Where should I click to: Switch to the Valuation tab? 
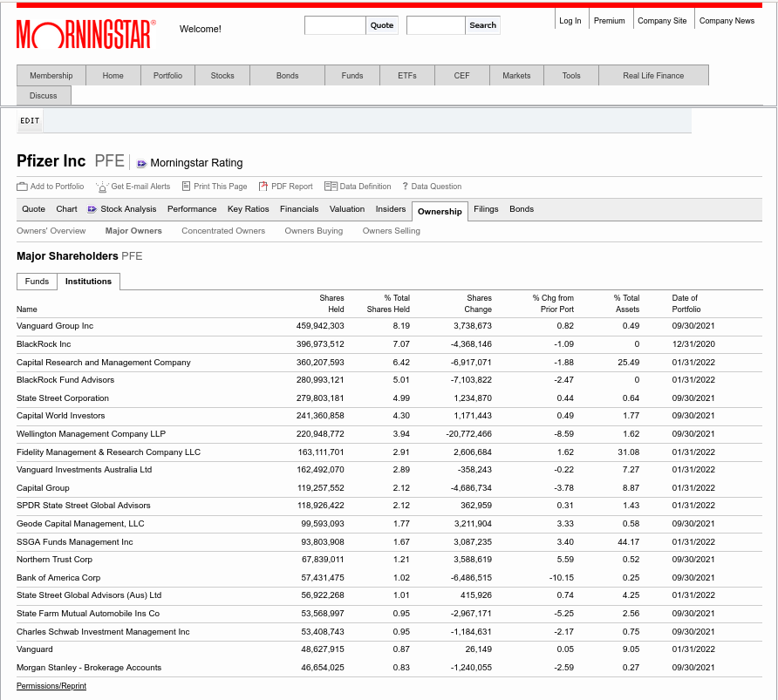pyautogui.click(x=347, y=209)
